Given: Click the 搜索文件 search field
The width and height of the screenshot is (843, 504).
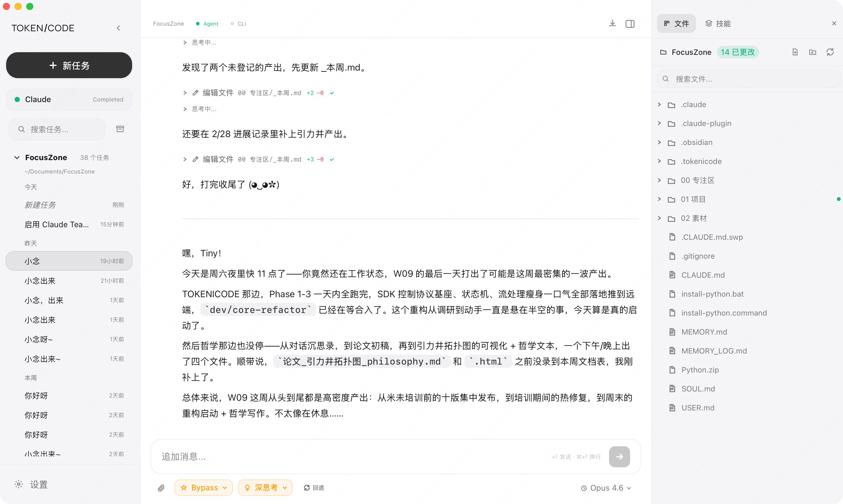Looking at the screenshot, I should pos(748,79).
